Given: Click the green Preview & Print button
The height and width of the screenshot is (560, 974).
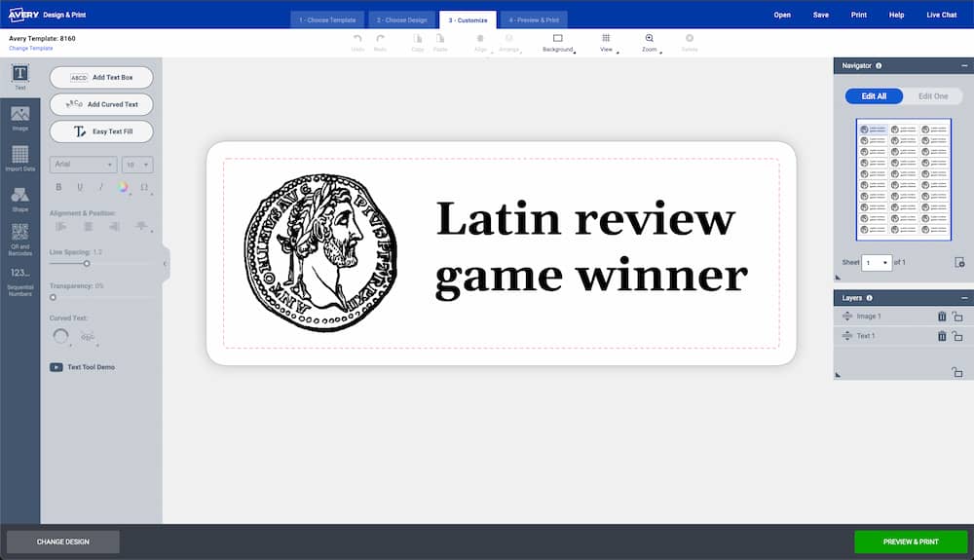Looking at the screenshot, I should (x=911, y=542).
